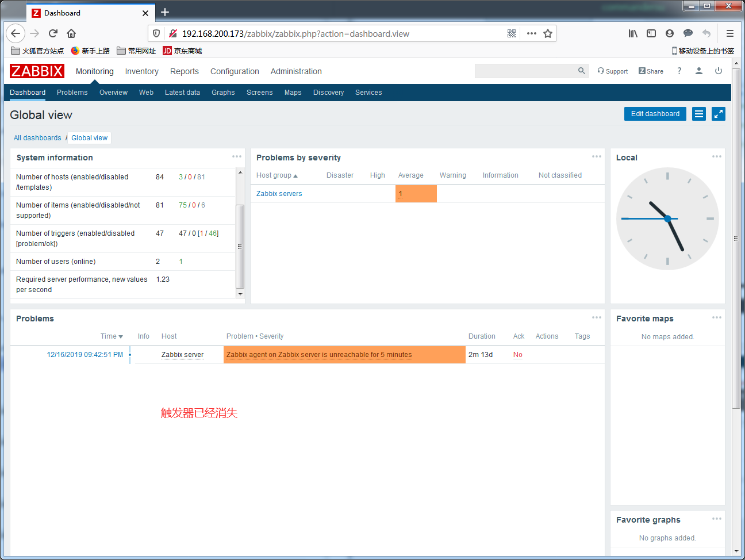Bookmark this page with the star icon
The height and width of the screenshot is (560, 745).
pyautogui.click(x=548, y=33)
